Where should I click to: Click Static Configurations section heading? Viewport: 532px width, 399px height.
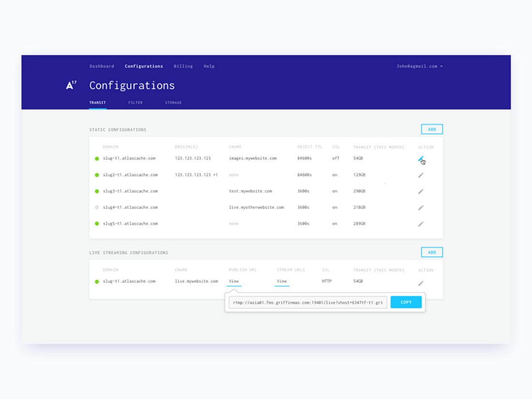pos(118,130)
